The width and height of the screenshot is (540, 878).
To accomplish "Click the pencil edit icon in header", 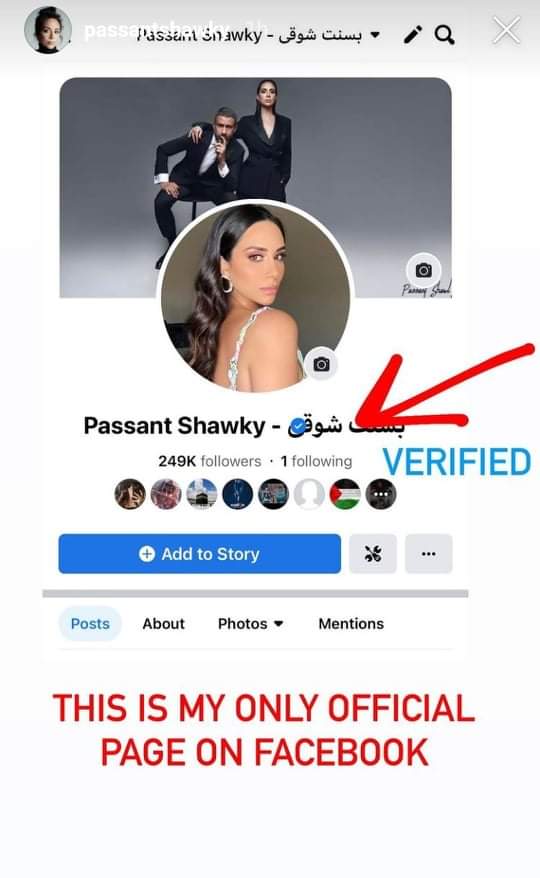I will click(413, 35).
